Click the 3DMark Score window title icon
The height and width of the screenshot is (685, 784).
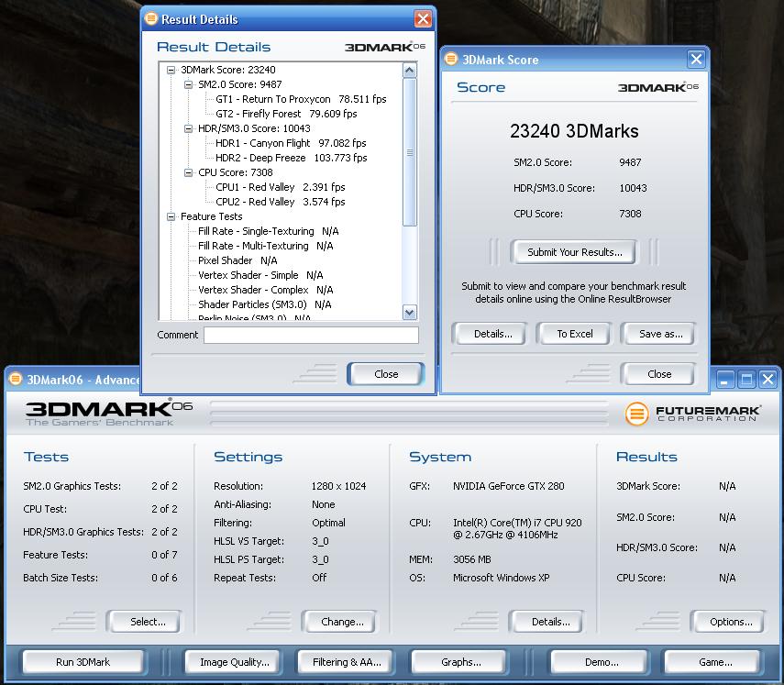pyautogui.click(x=451, y=60)
